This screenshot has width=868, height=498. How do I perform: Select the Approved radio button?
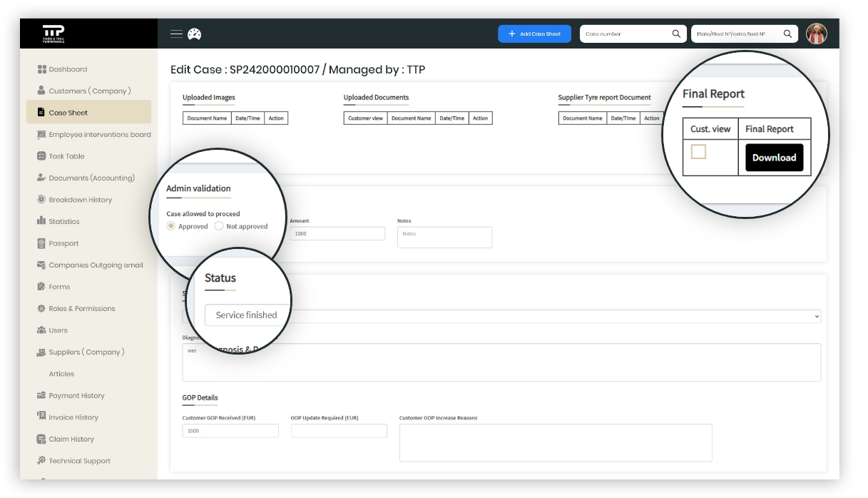171,226
